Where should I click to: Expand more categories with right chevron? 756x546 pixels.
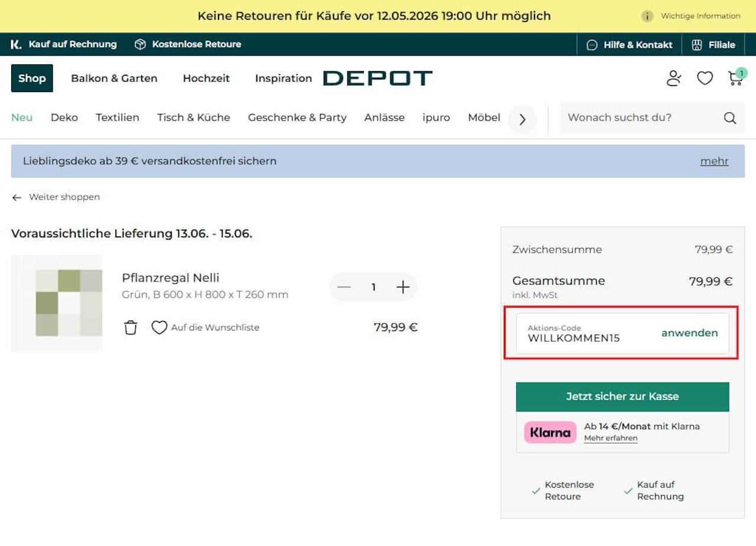(522, 119)
